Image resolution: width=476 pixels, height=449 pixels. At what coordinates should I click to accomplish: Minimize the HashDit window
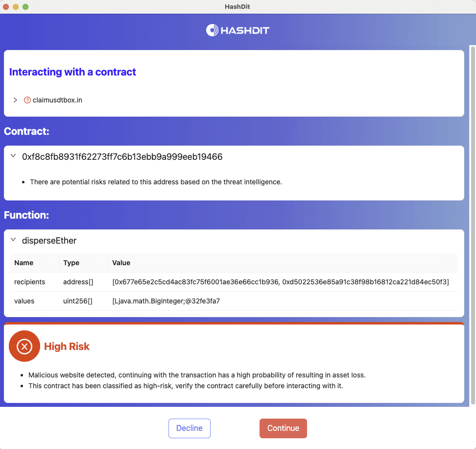(16, 7)
